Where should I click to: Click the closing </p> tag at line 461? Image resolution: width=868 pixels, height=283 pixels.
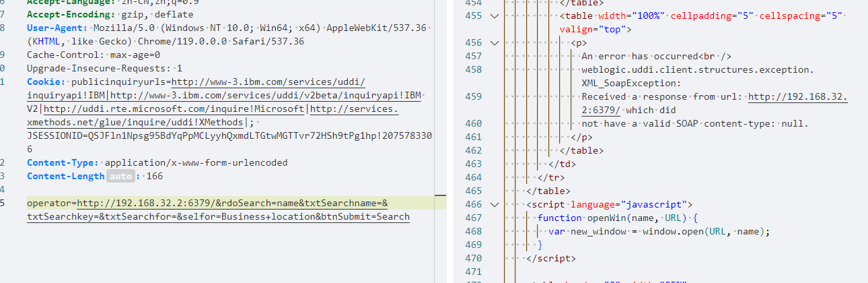pyautogui.click(x=581, y=137)
